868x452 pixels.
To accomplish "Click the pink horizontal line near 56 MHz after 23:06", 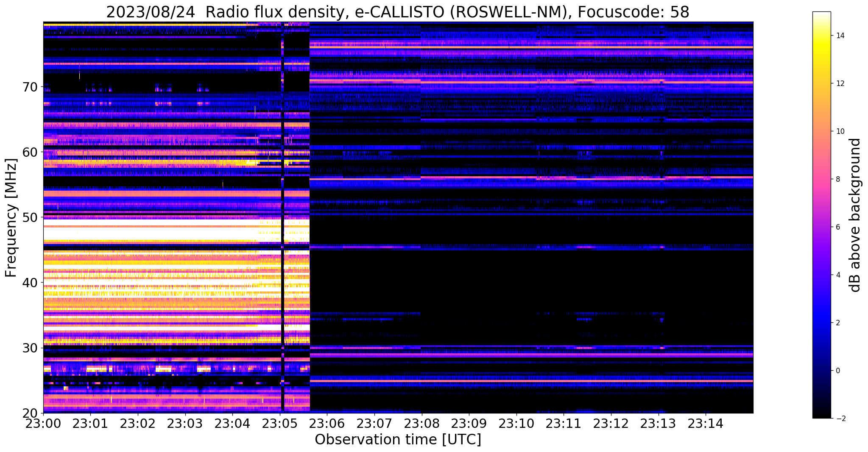I will 531,178.
